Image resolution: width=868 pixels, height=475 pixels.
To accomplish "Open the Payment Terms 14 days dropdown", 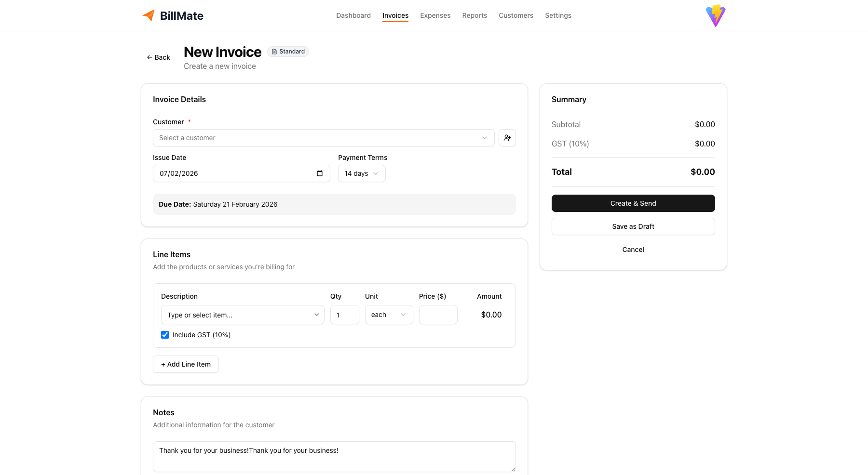I will [361, 173].
